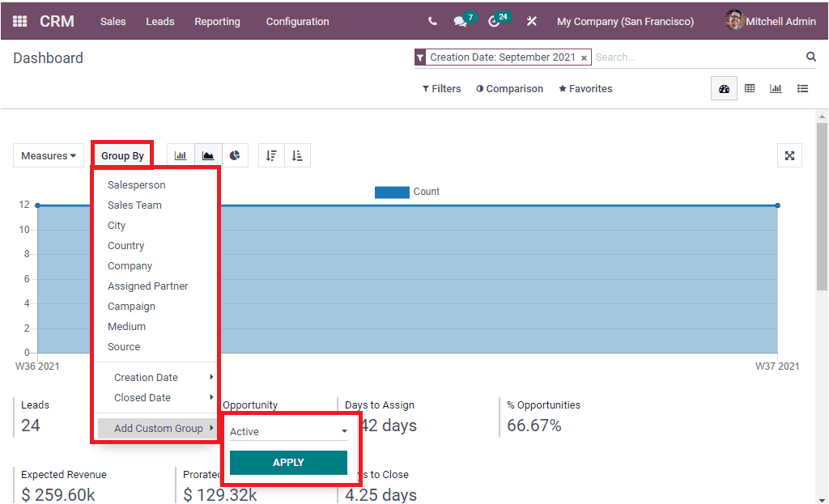Switch to the graph view icon
Screen dimensions: 829x504
point(776,88)
